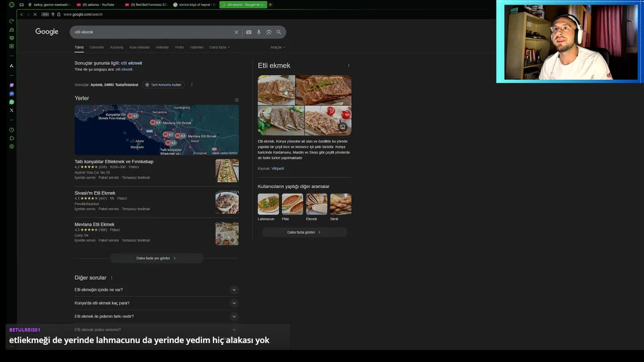644x362 pixels.
Task: Select the Alışveriş search tab
Action: click(x=117, y=47)
